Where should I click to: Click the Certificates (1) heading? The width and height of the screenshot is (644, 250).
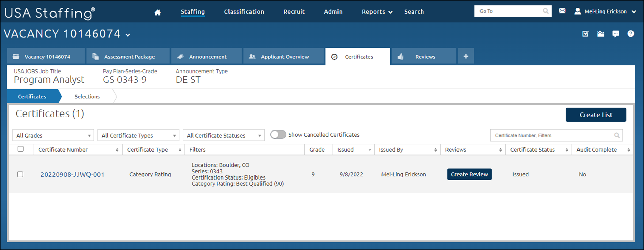[x=50, y=114]
